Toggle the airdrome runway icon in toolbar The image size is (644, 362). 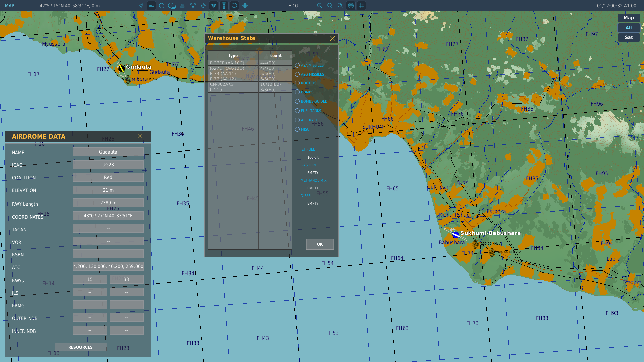tap(151, 6)
